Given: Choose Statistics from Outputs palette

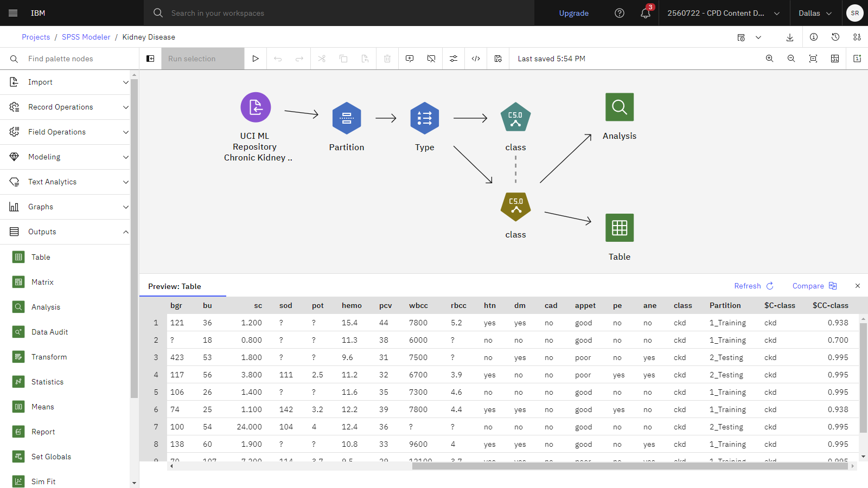Looking at the screenshot, I should coord(47,382).
